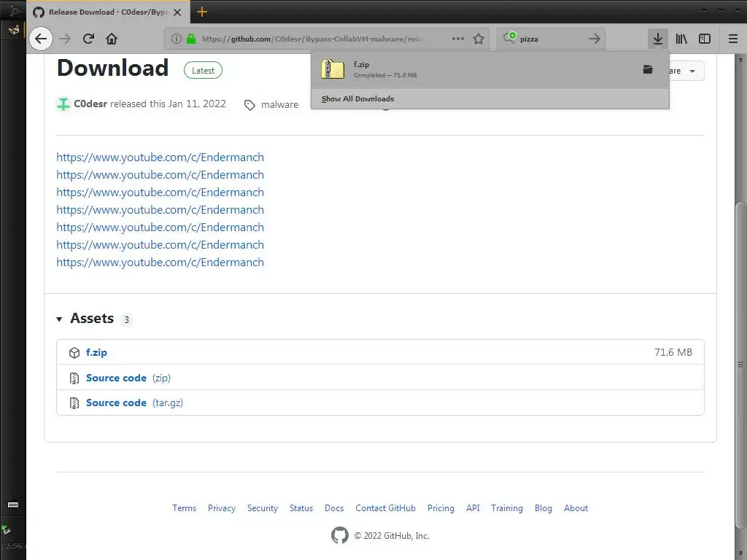
Task: Click the vertical page scrollbar thumb
Action: (x=740, y=365)
